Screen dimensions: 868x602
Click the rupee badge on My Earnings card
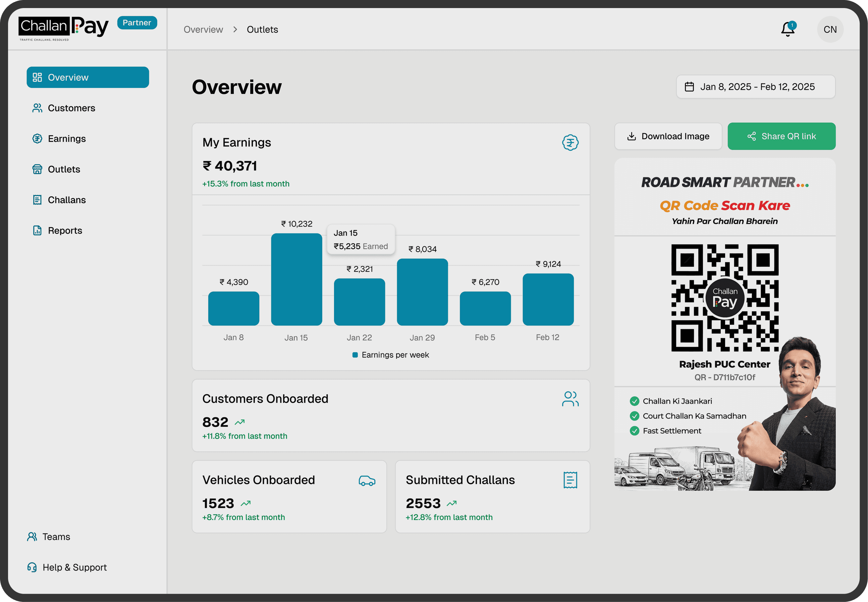point(571,143)
